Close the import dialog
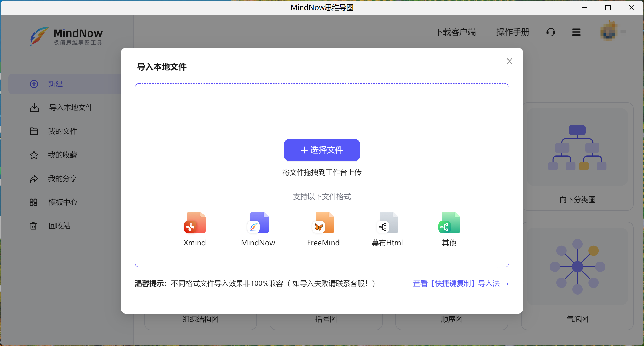Image resolution: width=644 pixels, height=346 pixels. click(509, 61)
